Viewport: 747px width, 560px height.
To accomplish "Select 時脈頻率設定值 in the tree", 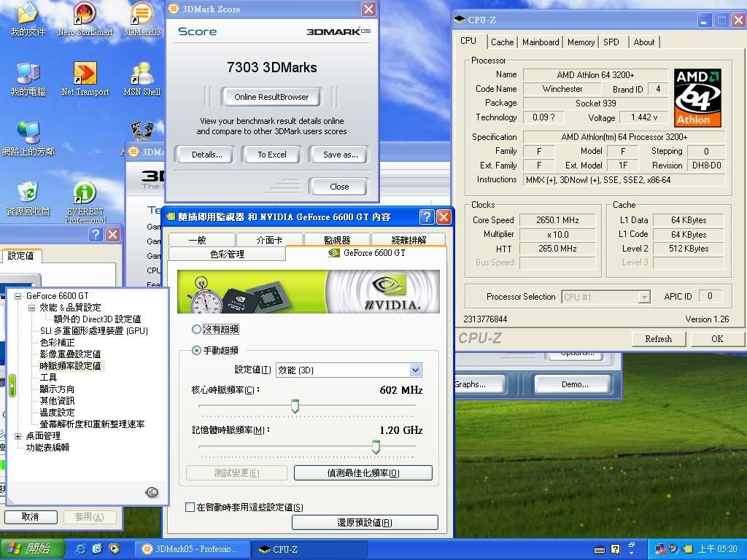I will (70, 366).
